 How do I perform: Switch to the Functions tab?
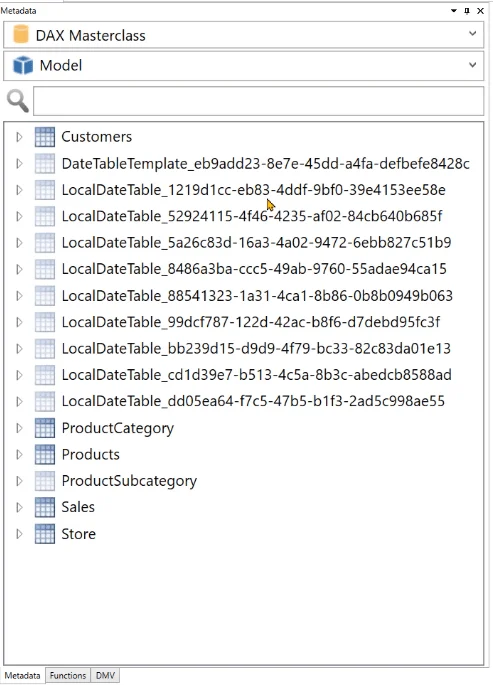(68, 675)
